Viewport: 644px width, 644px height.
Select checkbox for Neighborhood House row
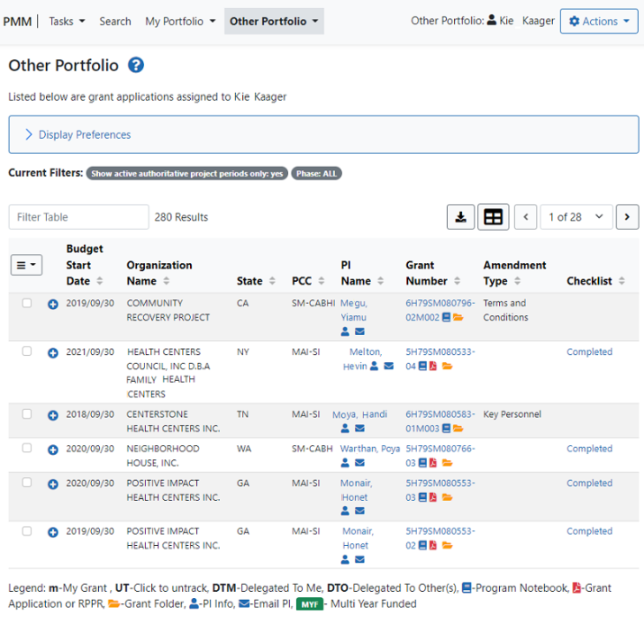tap(27, 448)
